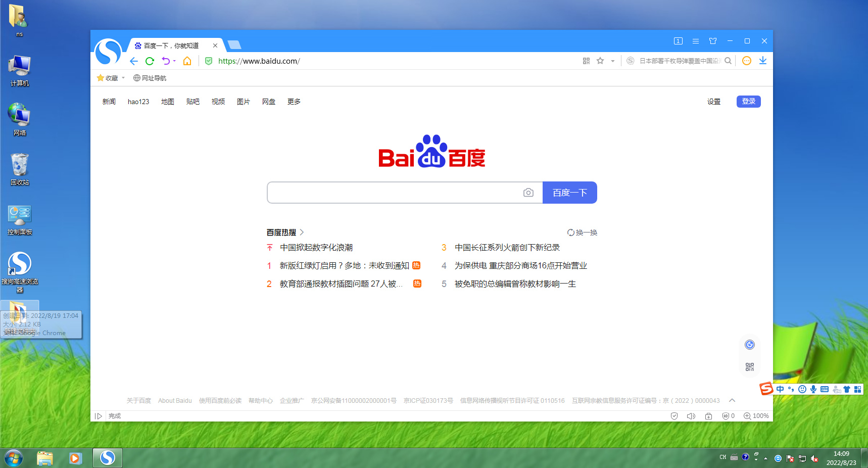Open hot search 为保供电 重庆部分商场
Image resolution: width=868 pixels, height=468 pixels.
521,266
